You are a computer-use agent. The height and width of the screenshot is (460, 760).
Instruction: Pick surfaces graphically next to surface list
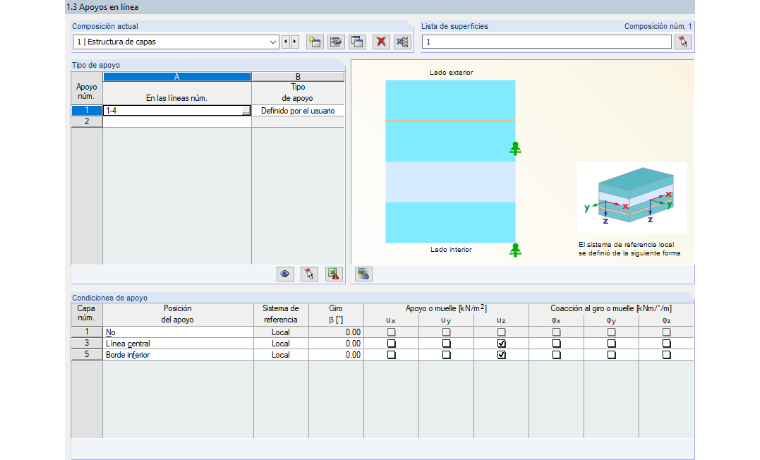coord(683,42)
